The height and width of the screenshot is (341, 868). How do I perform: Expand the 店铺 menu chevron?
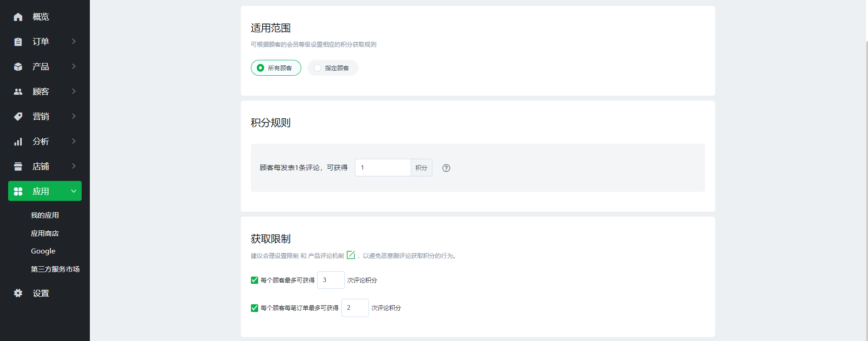tap(74, 166)
